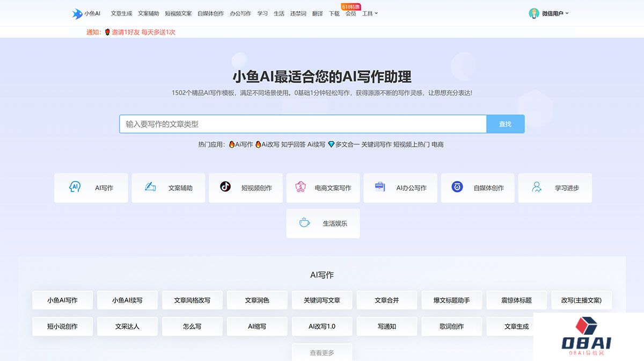Open the 微信用户 account dropdown
Image resolution: width=644 pixels, height=361 pixels.
coord(555,13)
